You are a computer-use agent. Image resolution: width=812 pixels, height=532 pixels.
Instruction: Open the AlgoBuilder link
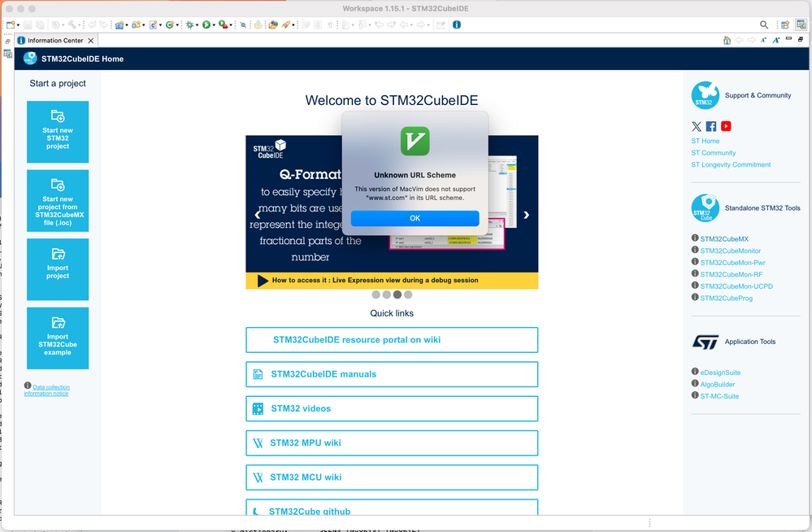718,385
